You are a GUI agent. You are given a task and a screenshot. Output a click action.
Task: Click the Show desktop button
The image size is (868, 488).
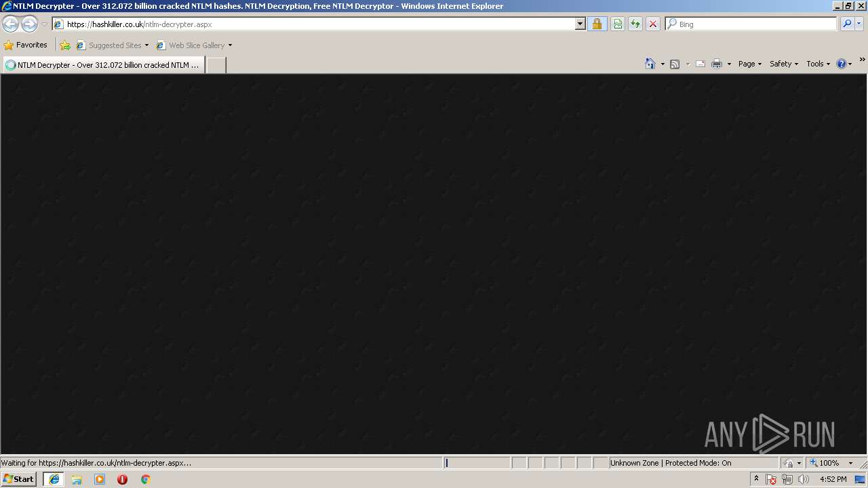tap(861, 479)
